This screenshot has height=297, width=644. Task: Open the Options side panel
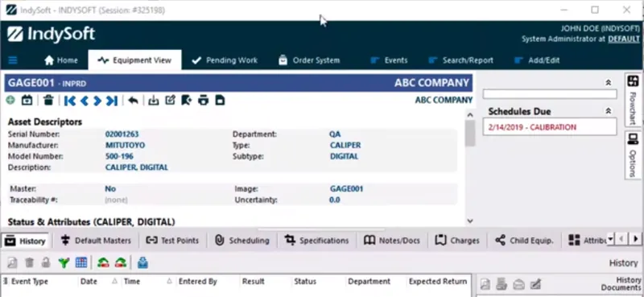click(633, 155)
